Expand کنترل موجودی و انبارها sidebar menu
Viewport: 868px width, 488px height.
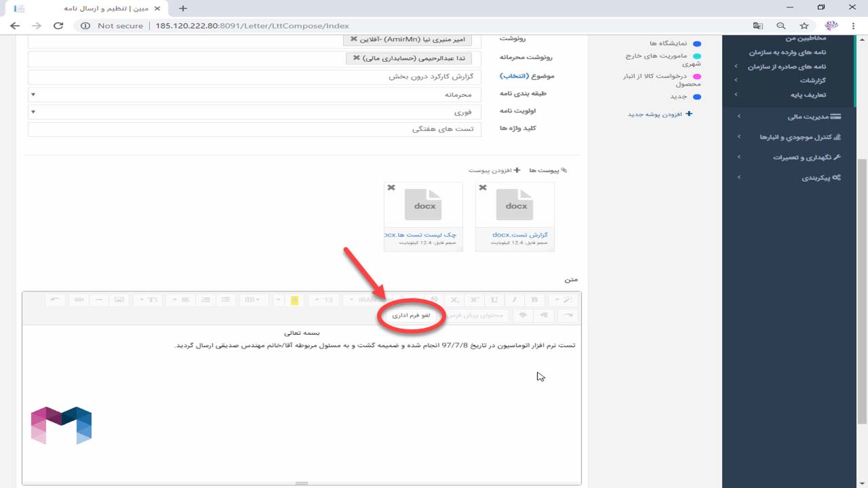tap(789, 137)
